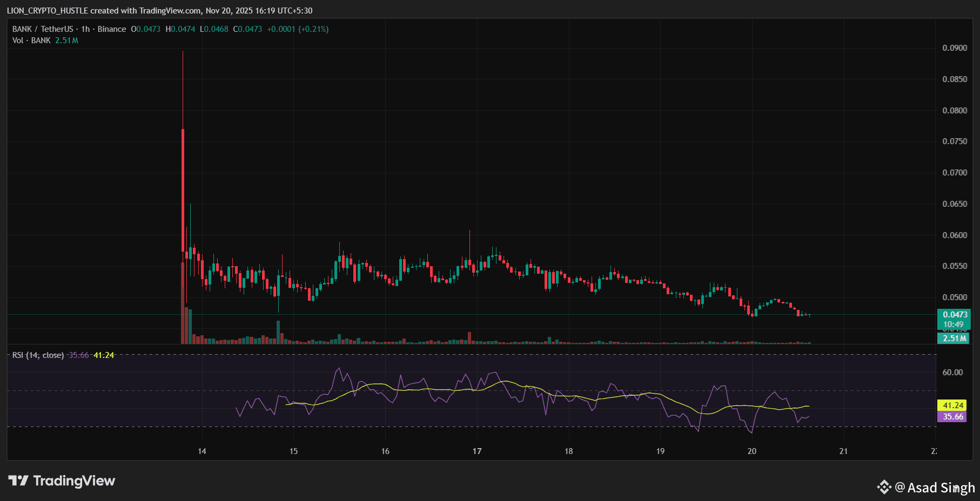
Task: Click date 17 on the time axis
Action: pyautogui.click(x=477, y=451)
